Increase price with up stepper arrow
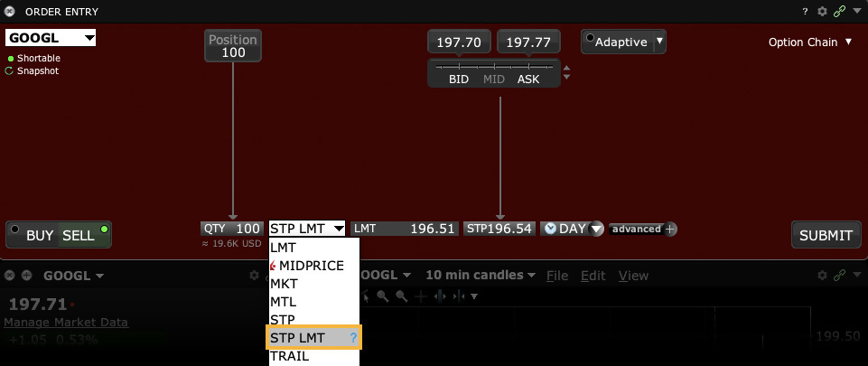 567,70
